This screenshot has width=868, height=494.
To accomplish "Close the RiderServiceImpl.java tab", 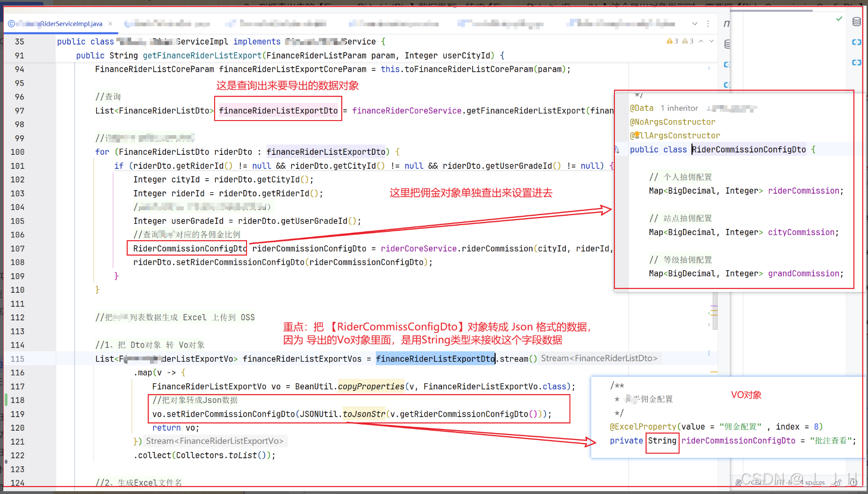I will 111,23.
